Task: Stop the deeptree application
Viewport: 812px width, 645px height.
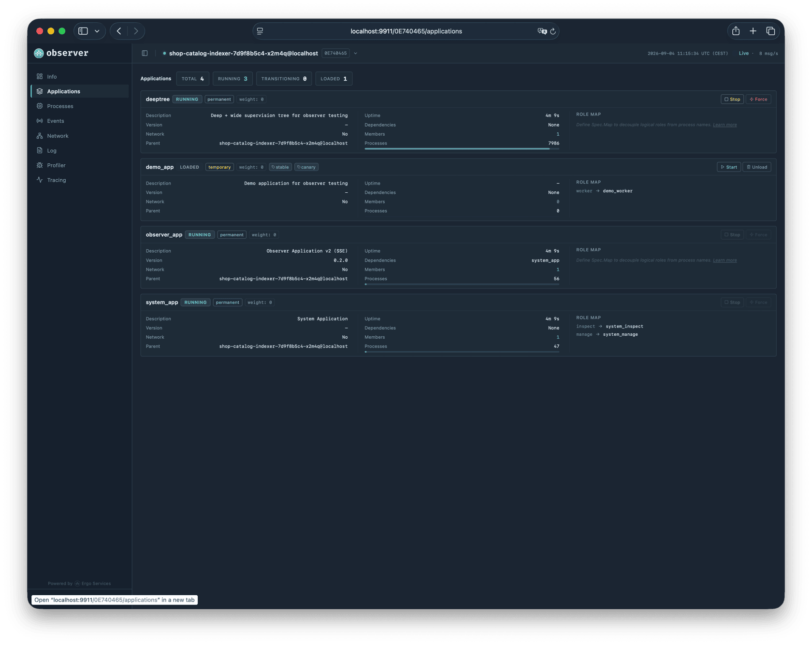Action: [732, 99]
